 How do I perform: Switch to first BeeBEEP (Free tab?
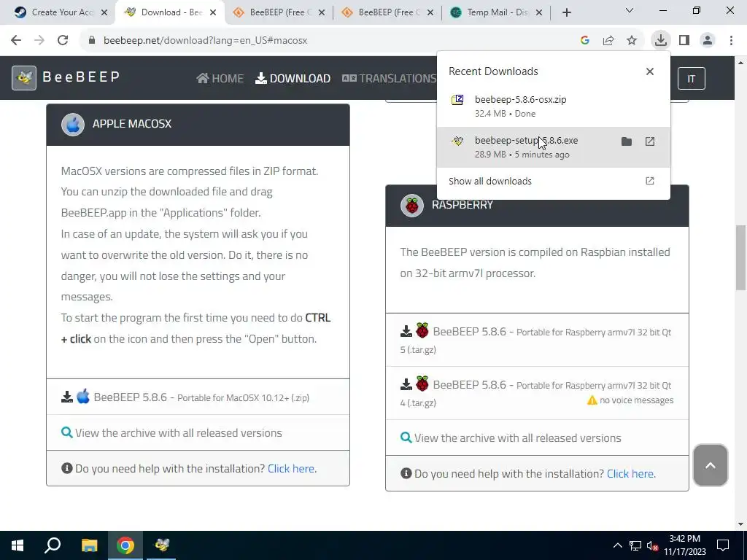click(x=279, y=12)
